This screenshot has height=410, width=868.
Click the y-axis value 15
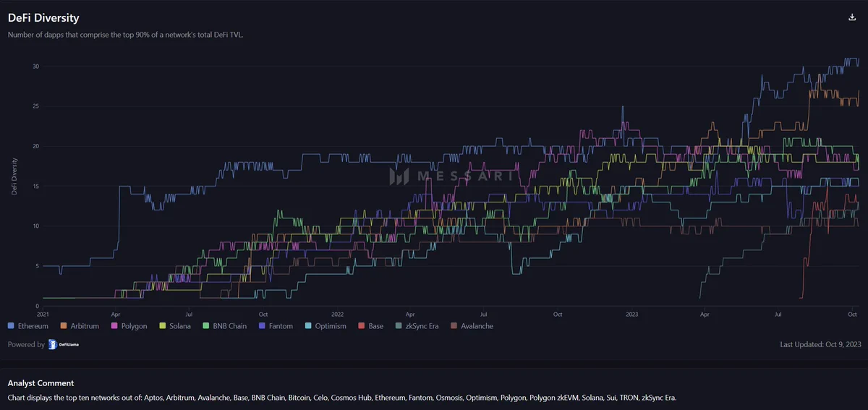point(35,186)
